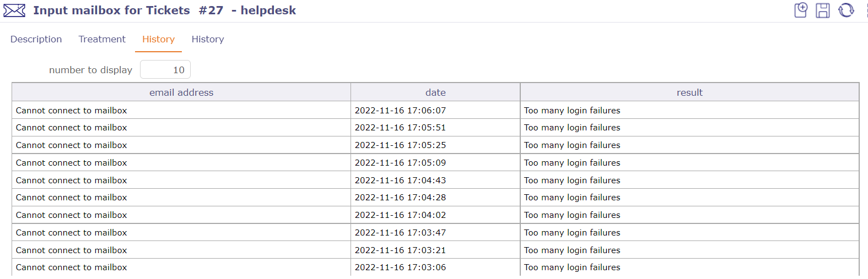Open the grey inactive History tab
868x279 pixels.
(208, 39)
